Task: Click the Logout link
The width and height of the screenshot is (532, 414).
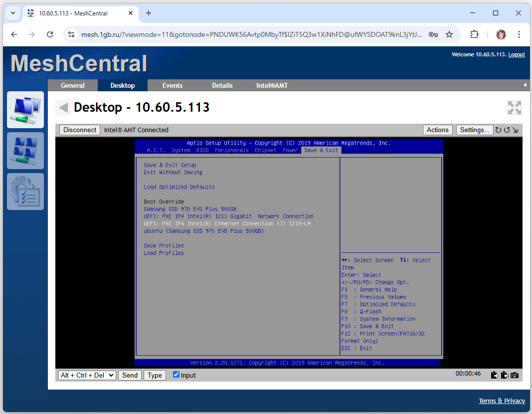Action: [x=517, y=54]
